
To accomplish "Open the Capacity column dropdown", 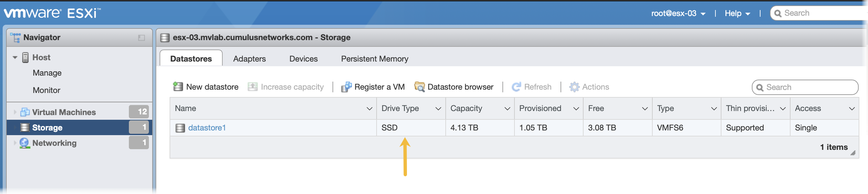I will [x=507, y=109].
